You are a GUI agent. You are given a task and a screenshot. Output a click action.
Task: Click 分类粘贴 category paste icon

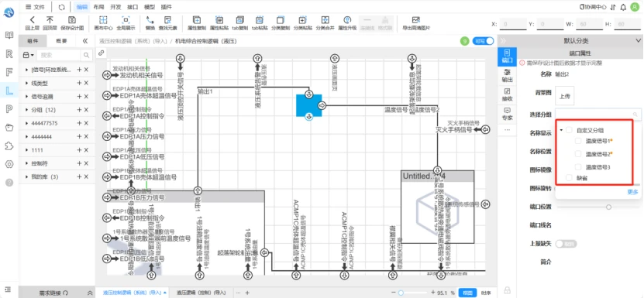pos(302,19)
